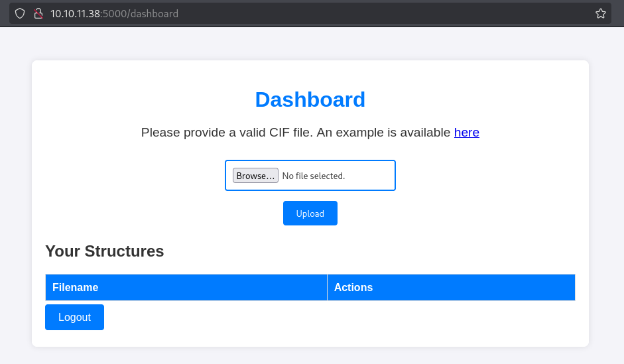Bookmark this page with the star icon
624x364 pixels.
click(x=601, y=13)
